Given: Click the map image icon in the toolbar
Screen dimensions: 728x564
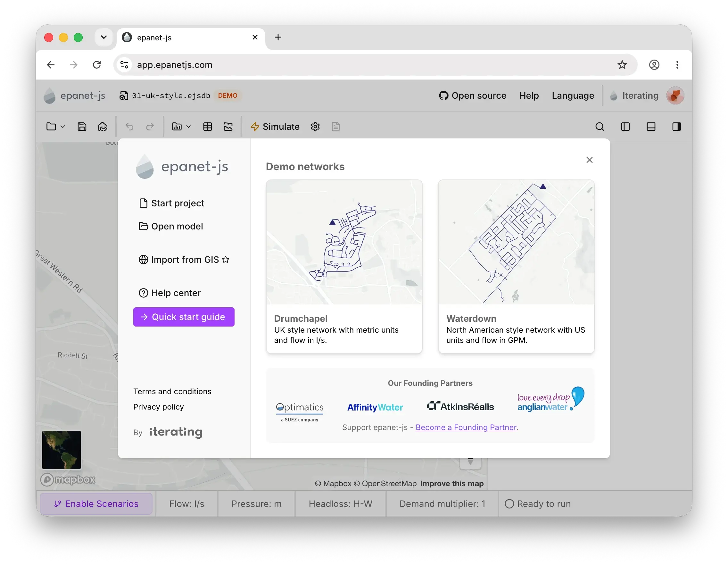Looking at the screenshot, I should pyautogui.click(x=228, y=127).
